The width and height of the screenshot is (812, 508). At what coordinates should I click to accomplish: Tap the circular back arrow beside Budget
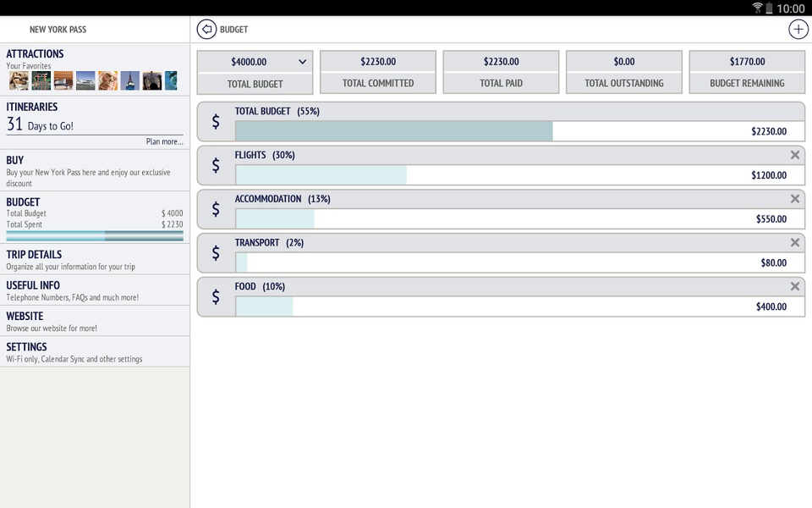[206, 30]
